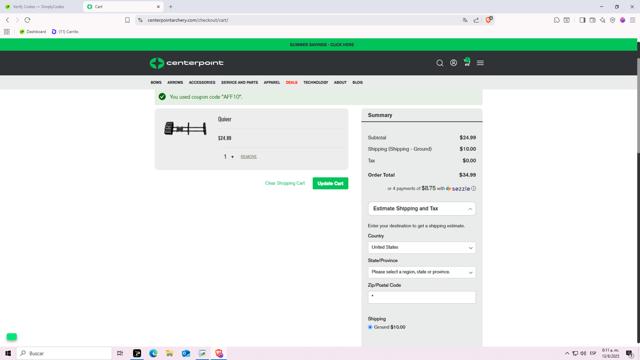
Task: Open the shopping cart icon in header
Action: point(467,62)
